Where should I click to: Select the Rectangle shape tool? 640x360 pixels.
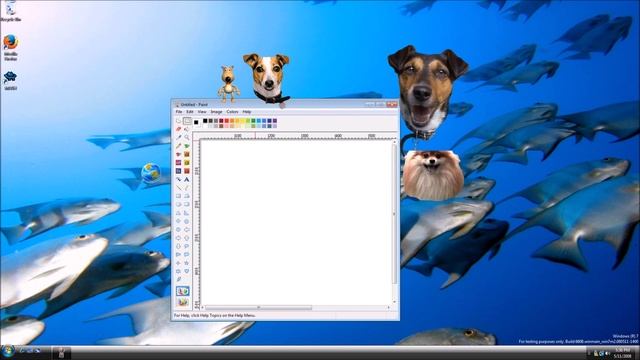178,196
